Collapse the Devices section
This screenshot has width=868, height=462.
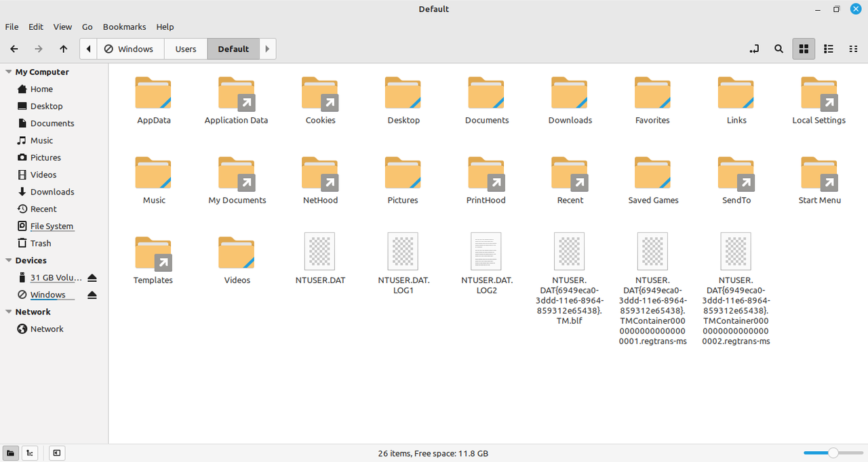pos(9,260)
